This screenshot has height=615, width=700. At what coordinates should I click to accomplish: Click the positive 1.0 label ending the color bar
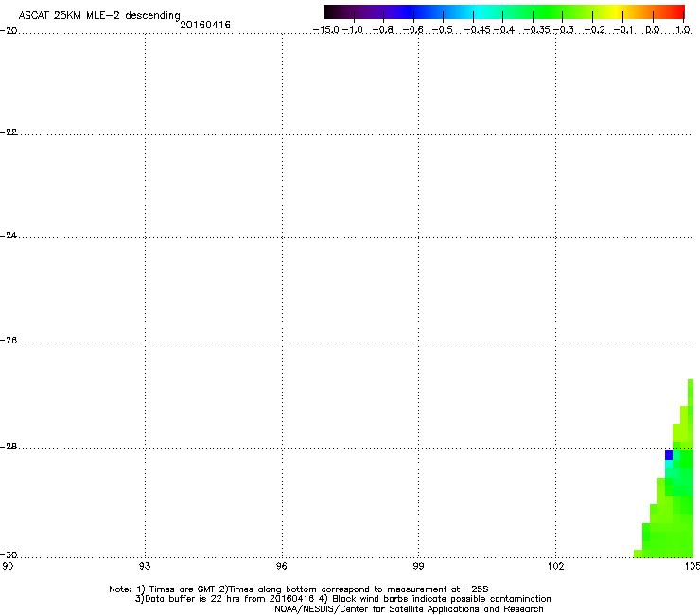click(683, 30)
